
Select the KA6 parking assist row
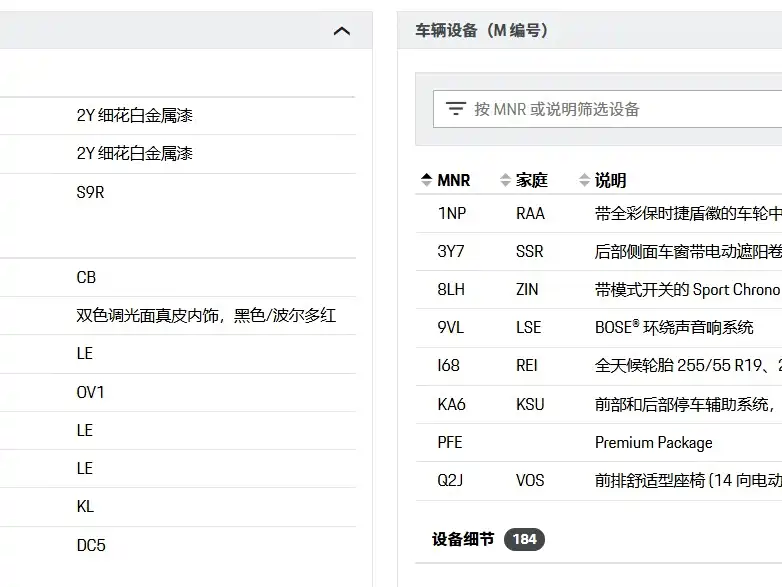point(600,404)
